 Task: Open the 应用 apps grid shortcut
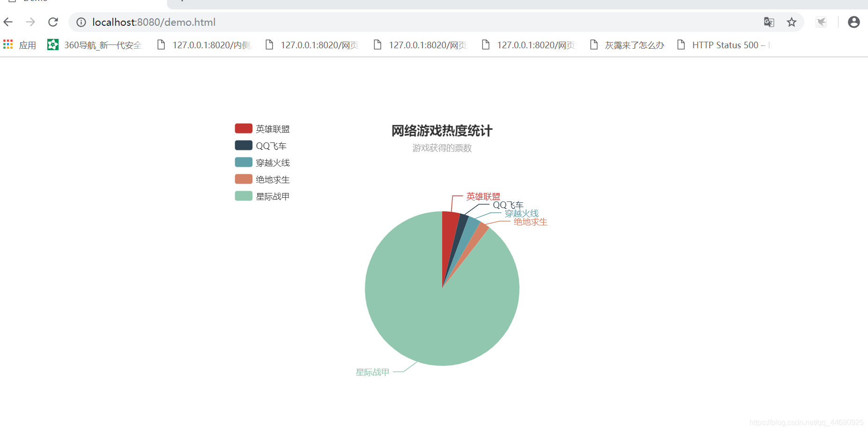20,45
